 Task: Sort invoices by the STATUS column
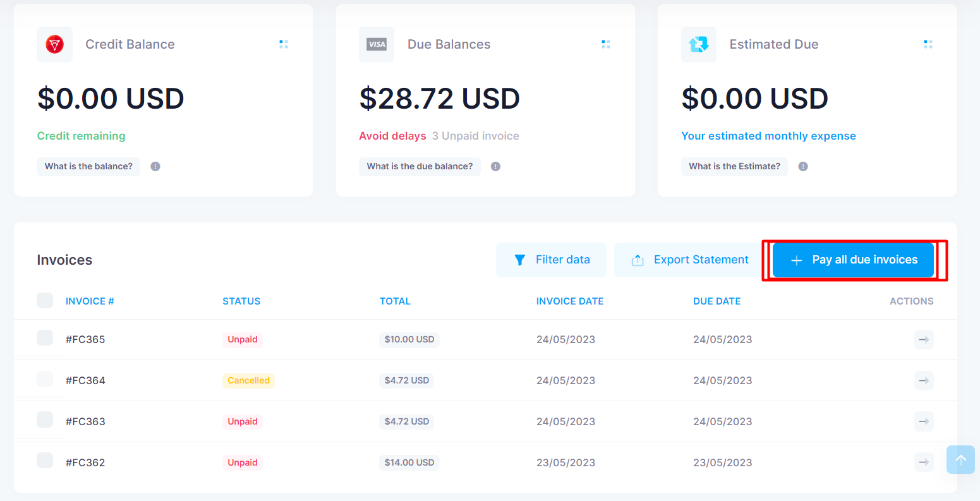(241, 301)
